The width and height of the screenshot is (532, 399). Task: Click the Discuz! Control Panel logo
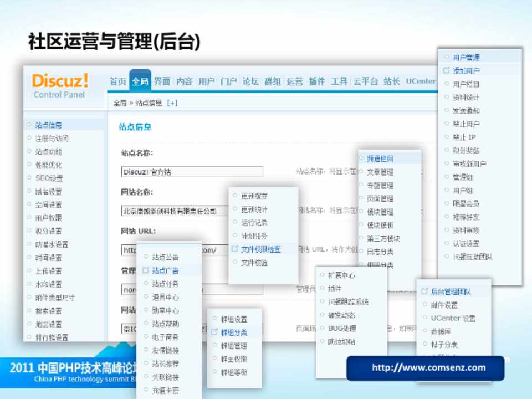tap(60, 85)
